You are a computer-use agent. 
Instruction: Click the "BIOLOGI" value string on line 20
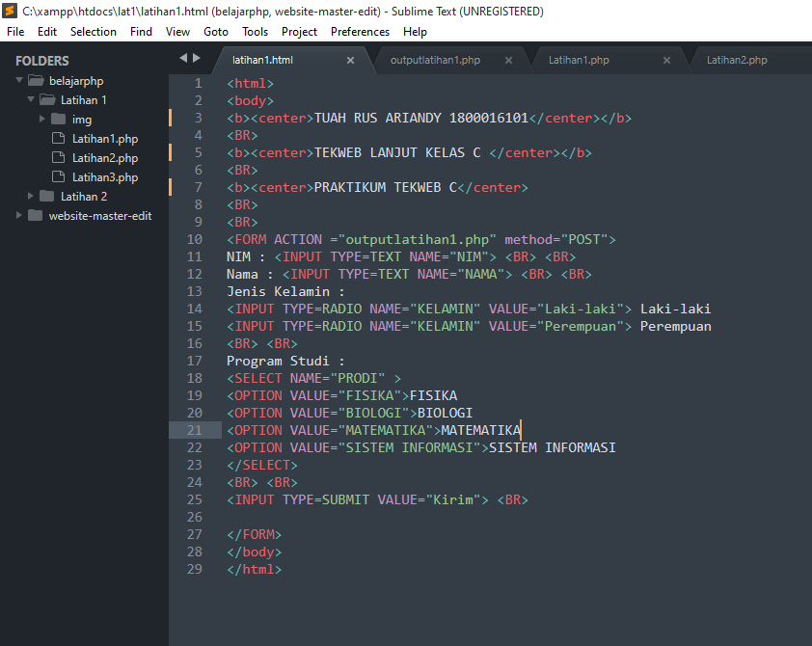373,413
